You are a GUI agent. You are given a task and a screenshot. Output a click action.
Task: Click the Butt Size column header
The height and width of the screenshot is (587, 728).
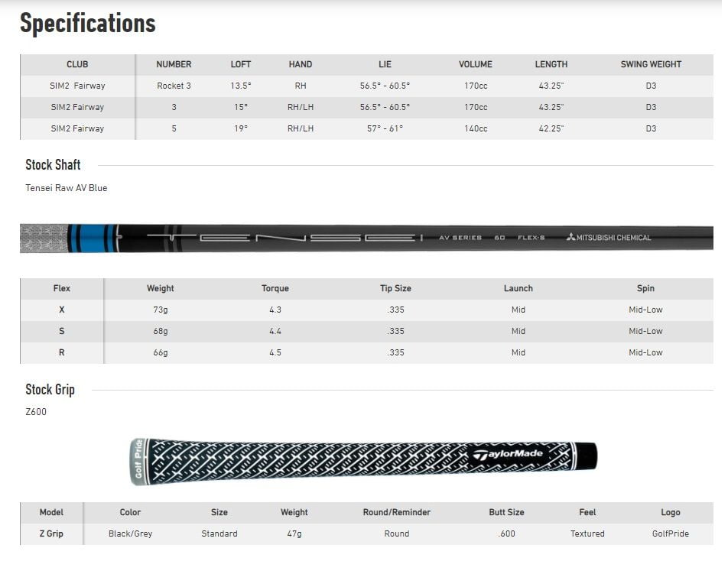(x=506, y=512)
